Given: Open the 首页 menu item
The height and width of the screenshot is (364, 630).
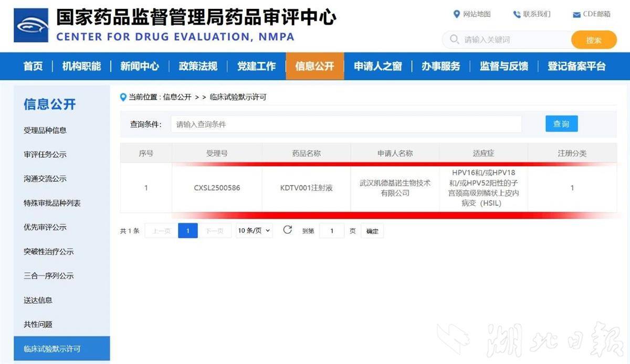Looking at the screenshot, I should click(x=33, y=66).
